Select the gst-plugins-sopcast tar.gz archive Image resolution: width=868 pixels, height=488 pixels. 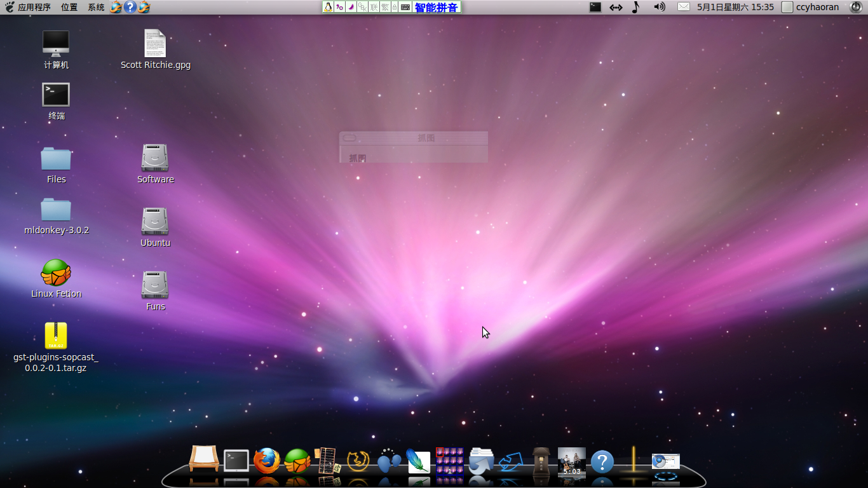pyautogui.click(x=56, y=335)
